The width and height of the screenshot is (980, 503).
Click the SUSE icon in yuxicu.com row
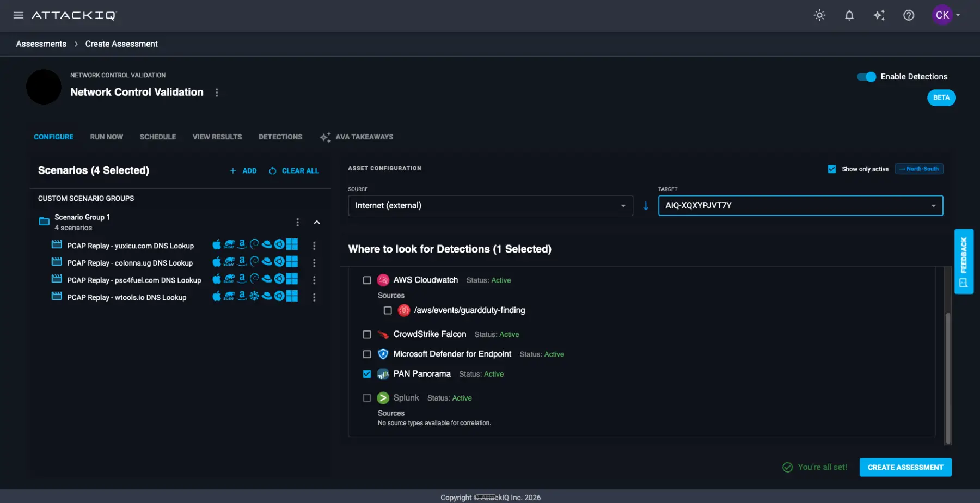(x=229, y=244)
